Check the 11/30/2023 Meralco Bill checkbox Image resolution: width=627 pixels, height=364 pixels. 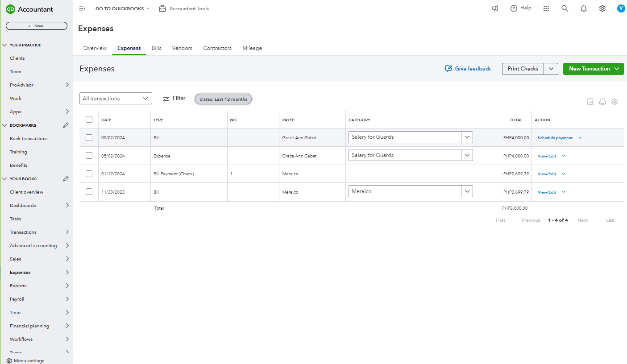pyautogui.click(x=89, y=192)
